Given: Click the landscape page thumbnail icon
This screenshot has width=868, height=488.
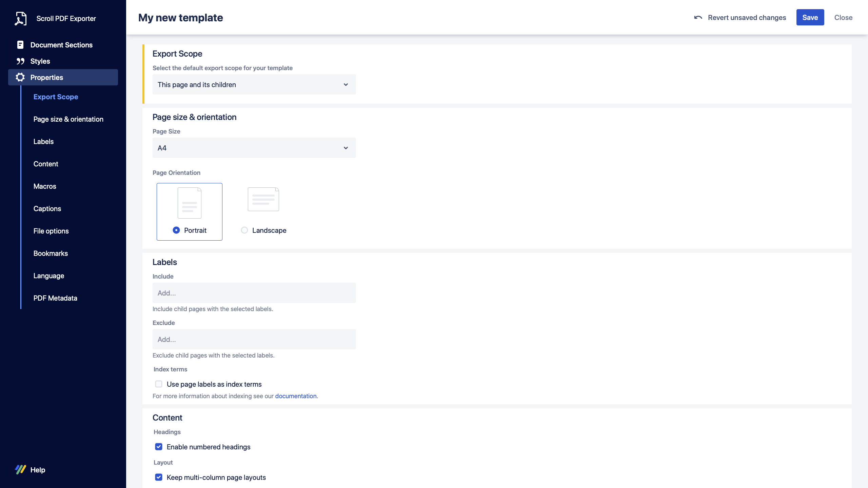Looking at the screenshot, I should [x=263, y=199].
